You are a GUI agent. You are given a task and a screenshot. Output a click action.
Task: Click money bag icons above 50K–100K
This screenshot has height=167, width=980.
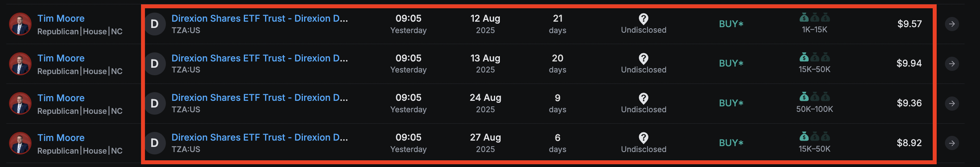815,97
